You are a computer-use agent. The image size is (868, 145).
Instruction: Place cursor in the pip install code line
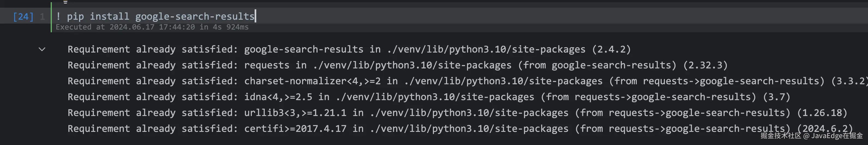(155, 16)
